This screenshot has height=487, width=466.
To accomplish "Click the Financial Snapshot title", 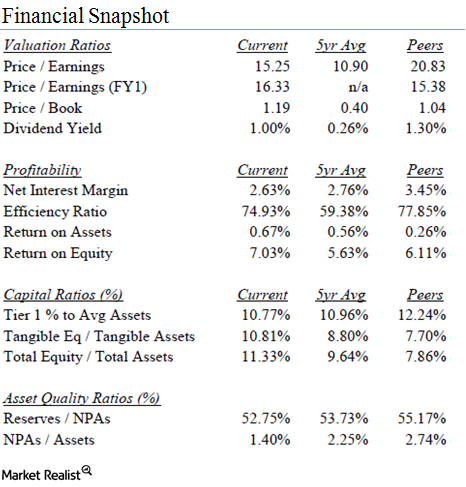I will pyautogui.click(x=86, y=16).
